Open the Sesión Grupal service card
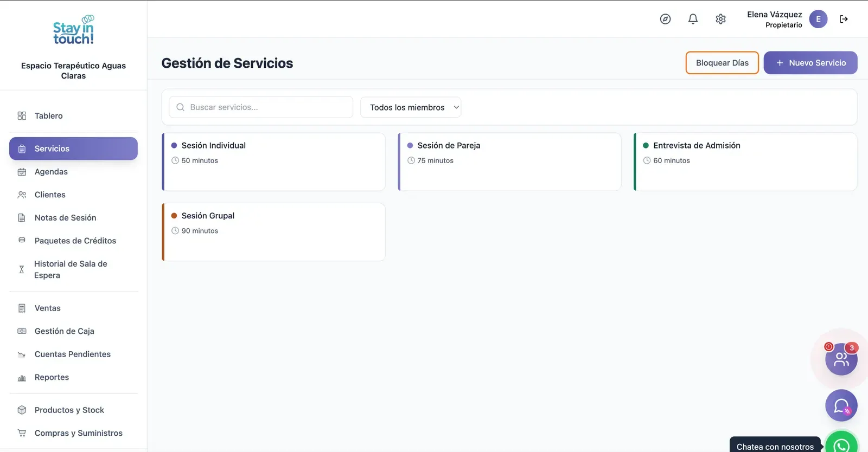868x452 pixels. click(x=273, y=232)
